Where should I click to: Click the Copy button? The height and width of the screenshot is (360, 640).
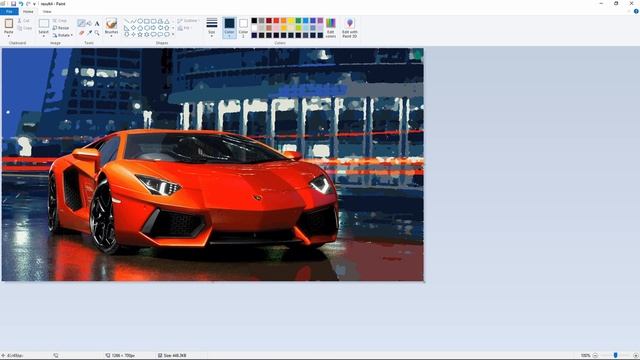click(24, 28)
